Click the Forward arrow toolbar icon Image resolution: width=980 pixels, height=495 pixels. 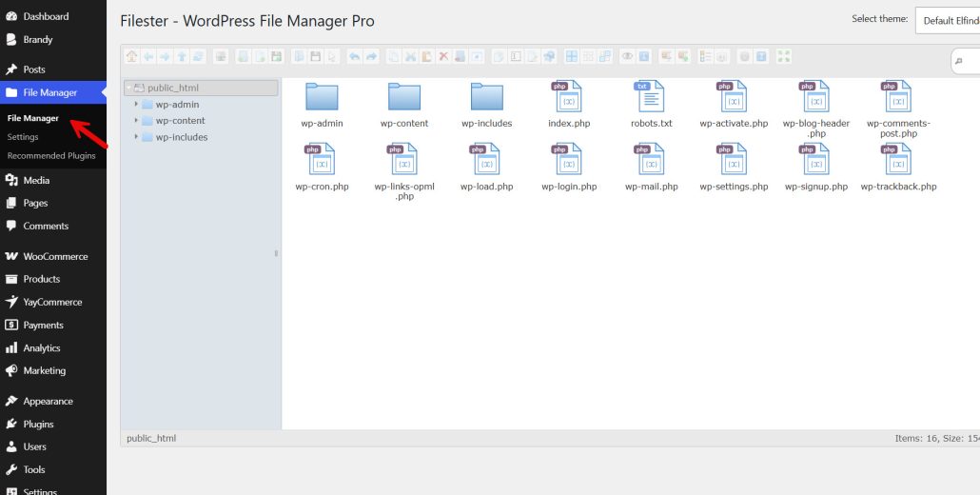[165, 56]
